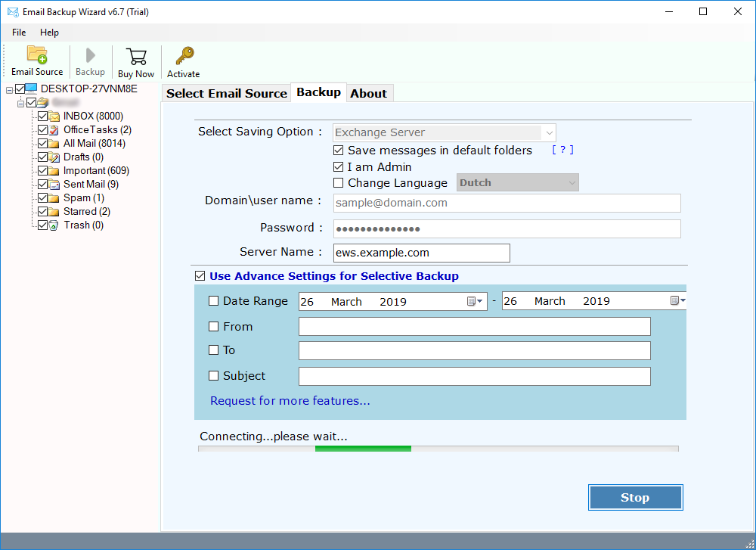Click 'Connecting...please wait...' status text
Screen dimensions: 756x550
[x=274, y=437]
